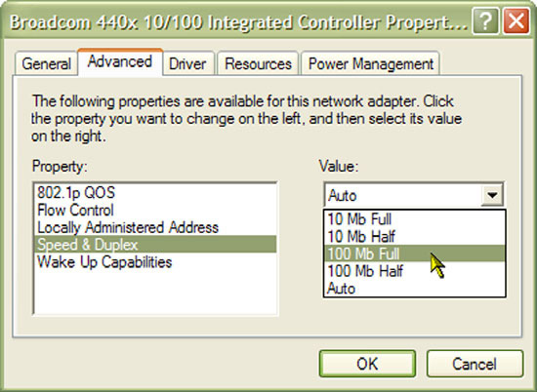Screen dimensions: 537x392
Task: Select 10 Mb Half option
Action: pyautogui.click(x=414, y=236)
